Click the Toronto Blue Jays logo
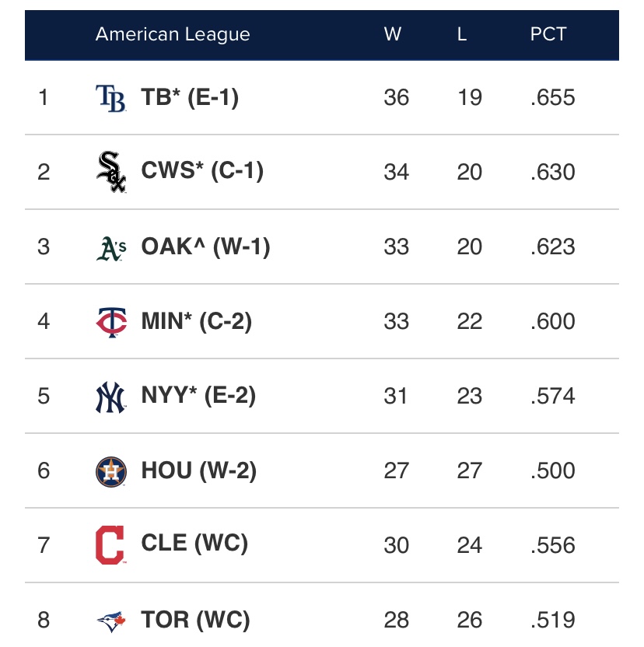Screen dimensions: 644x647 110,621
